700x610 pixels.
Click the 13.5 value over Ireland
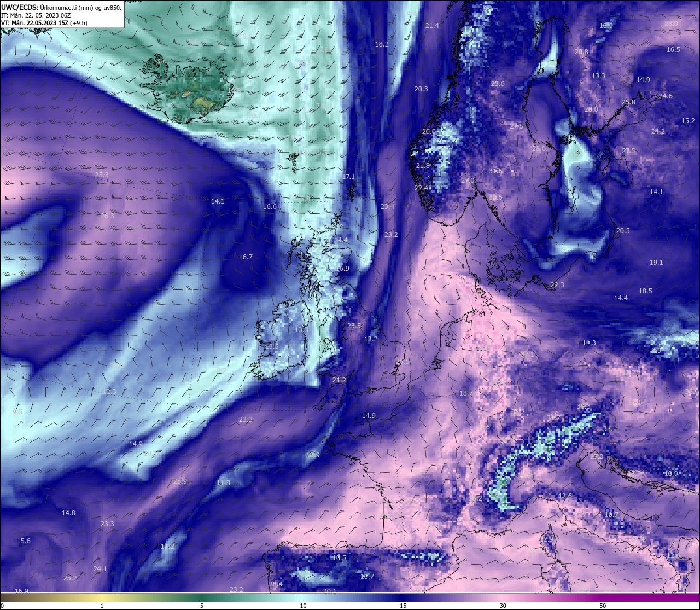pyautogui.click(x=272, y=347)
